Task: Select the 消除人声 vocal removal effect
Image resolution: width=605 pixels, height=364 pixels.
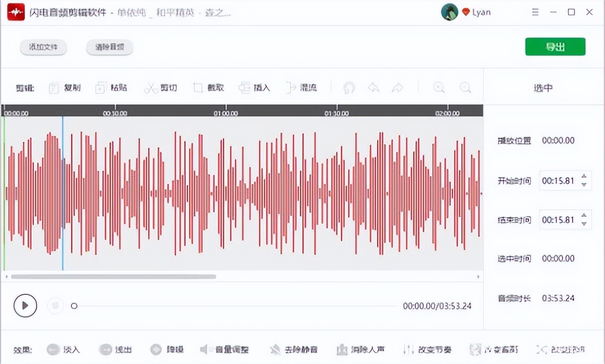Action: (x=361, y=349)
